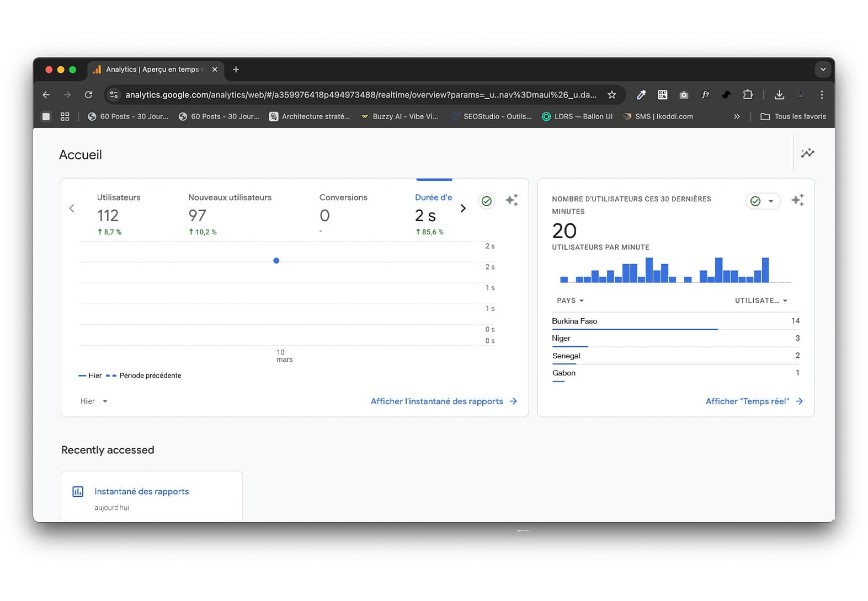The height and width of the screenshot is (601, 868).
Task: Click the sparkle insights icon on the realtime card
Action: (x=797, y=200)
